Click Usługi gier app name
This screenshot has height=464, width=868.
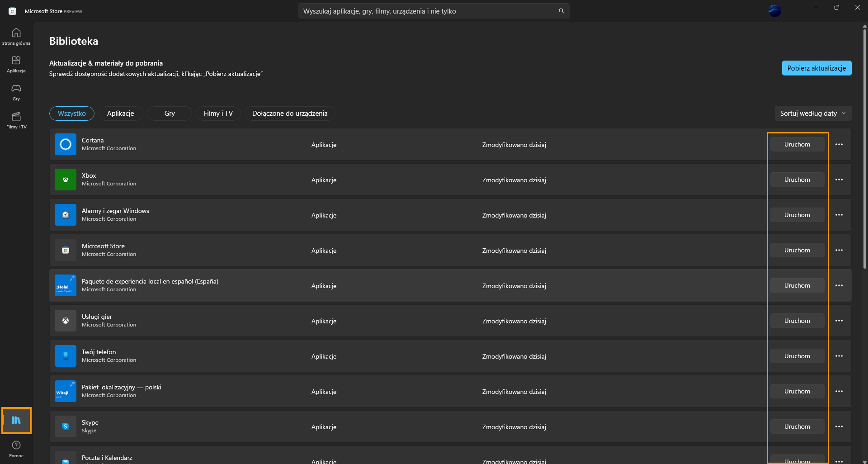pos(97,317)
